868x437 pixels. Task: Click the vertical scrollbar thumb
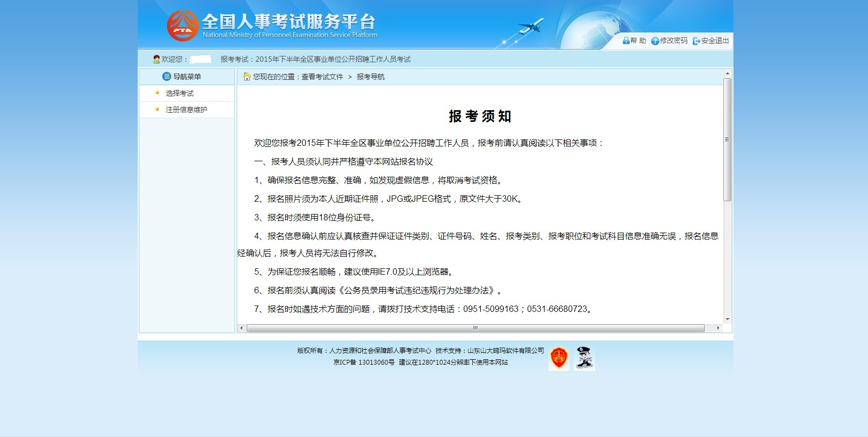click(x=728, y=139)
